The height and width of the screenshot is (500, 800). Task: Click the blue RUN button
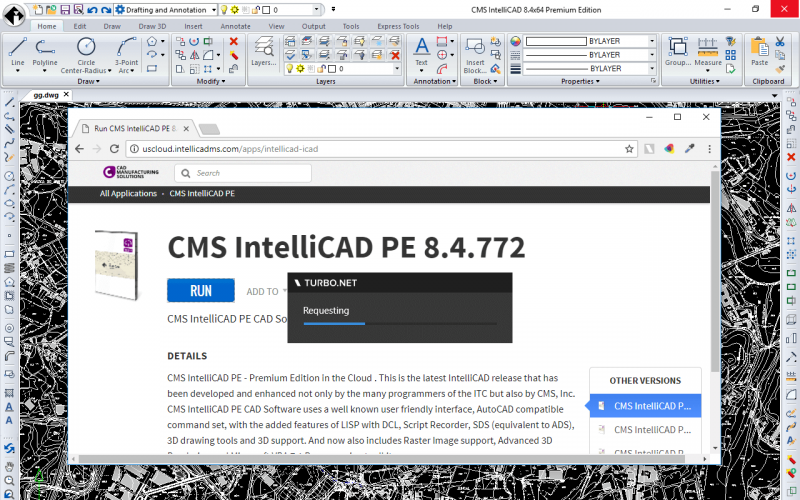point(201,290)
